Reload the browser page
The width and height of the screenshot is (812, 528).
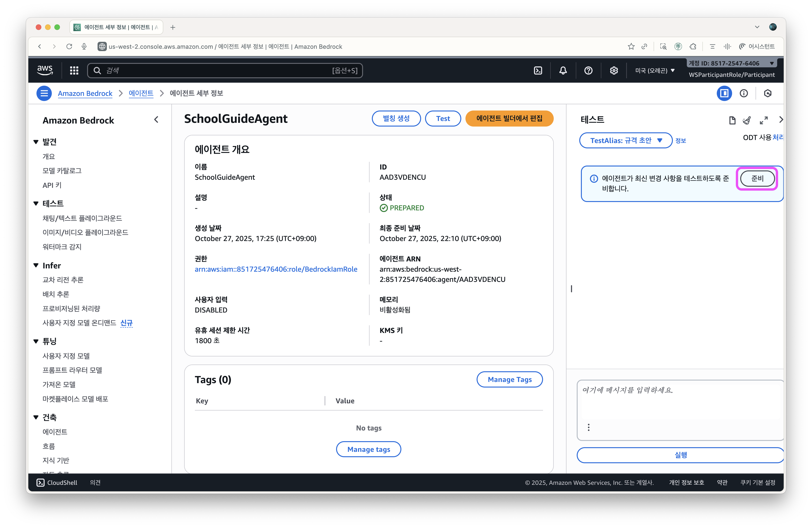click(x=69, y=46)
